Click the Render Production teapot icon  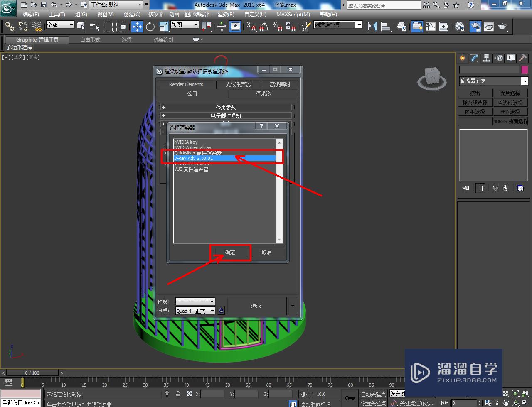click(502, 27)
